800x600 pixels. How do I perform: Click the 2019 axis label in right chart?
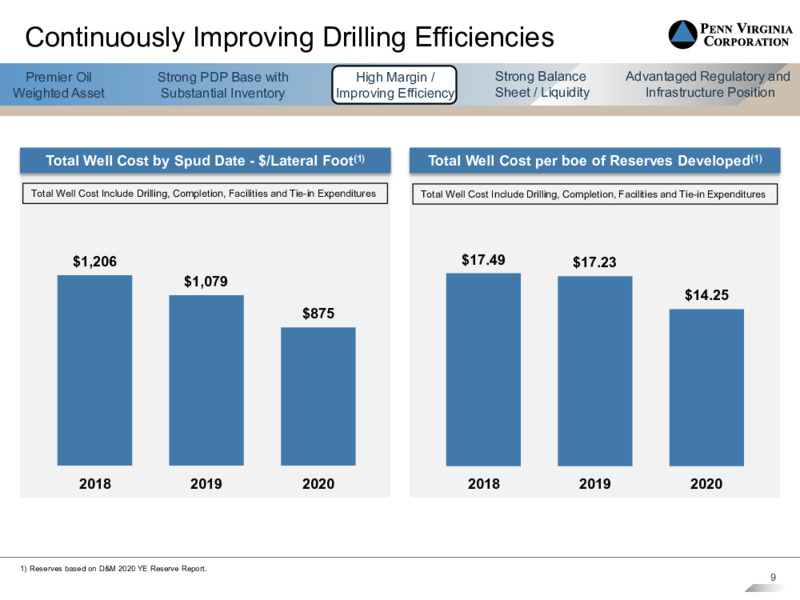point(595,484)
